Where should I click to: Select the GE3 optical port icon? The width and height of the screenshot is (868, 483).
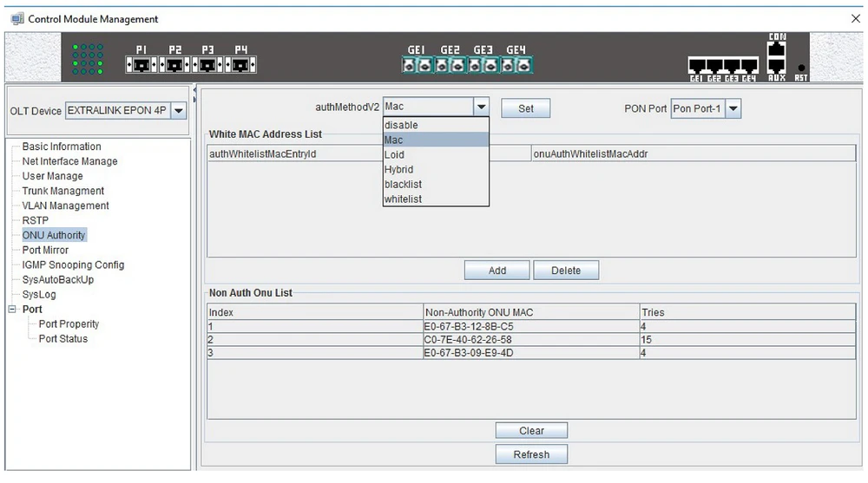click(x=483, y=65)
